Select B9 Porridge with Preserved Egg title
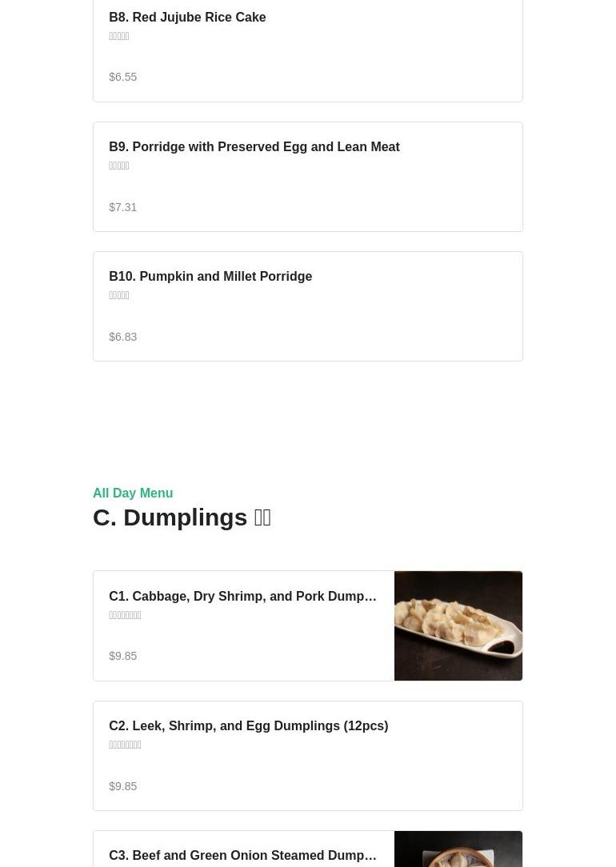Image resolution: width=616 pixels, height=867 pixels. click(254, 146)
